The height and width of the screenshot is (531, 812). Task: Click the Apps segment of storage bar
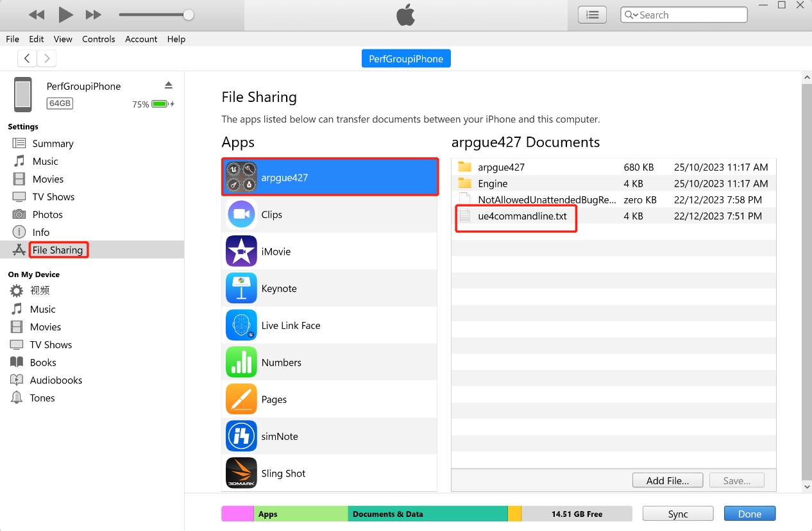[x=301, y=514]
